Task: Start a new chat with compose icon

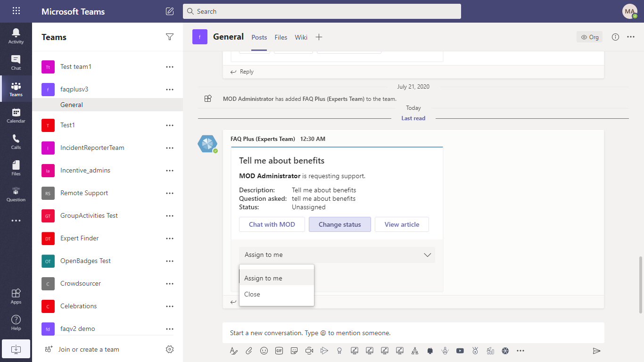Action: click(x=170, y=11)
